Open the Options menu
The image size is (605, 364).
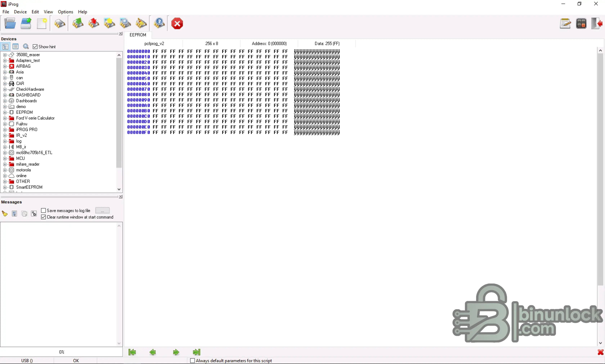tap(66, 12)
